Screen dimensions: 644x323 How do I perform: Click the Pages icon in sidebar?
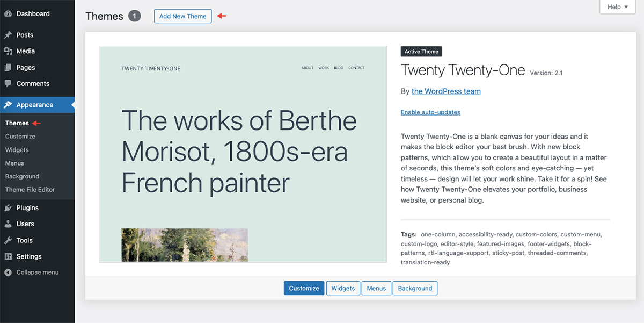(8, 68)
